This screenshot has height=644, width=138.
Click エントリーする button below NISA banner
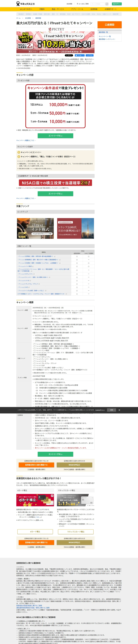[x=55, y=194]
